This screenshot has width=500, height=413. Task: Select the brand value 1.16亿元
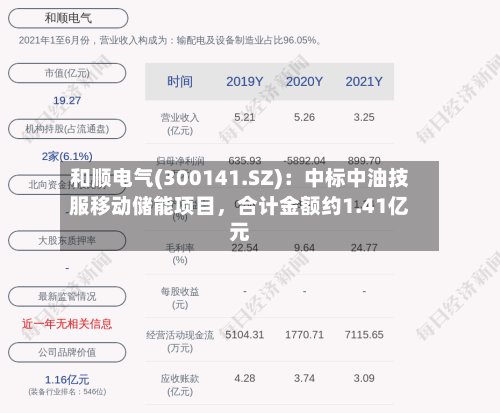coord(67,380)
